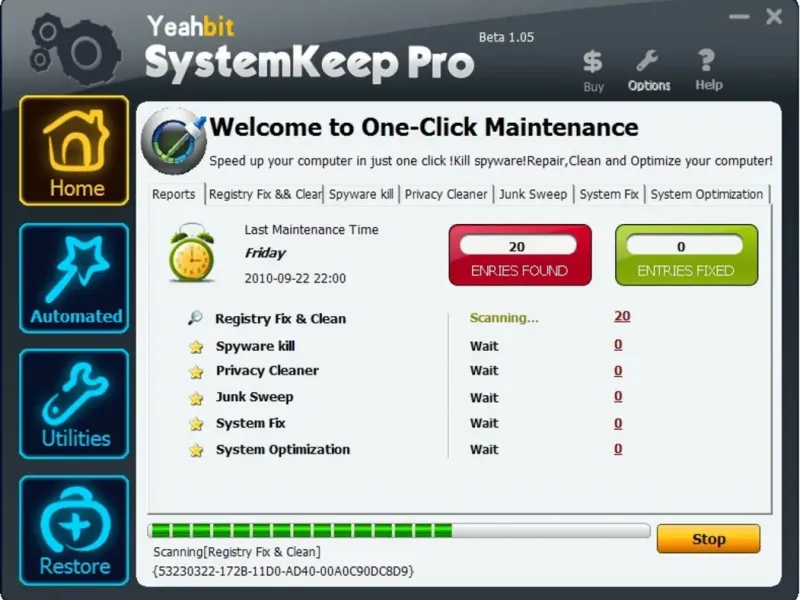Viewport: 800px width, 600px height.
Task: Open the Privacy Cleaner tab
Action: click(446, 194)
